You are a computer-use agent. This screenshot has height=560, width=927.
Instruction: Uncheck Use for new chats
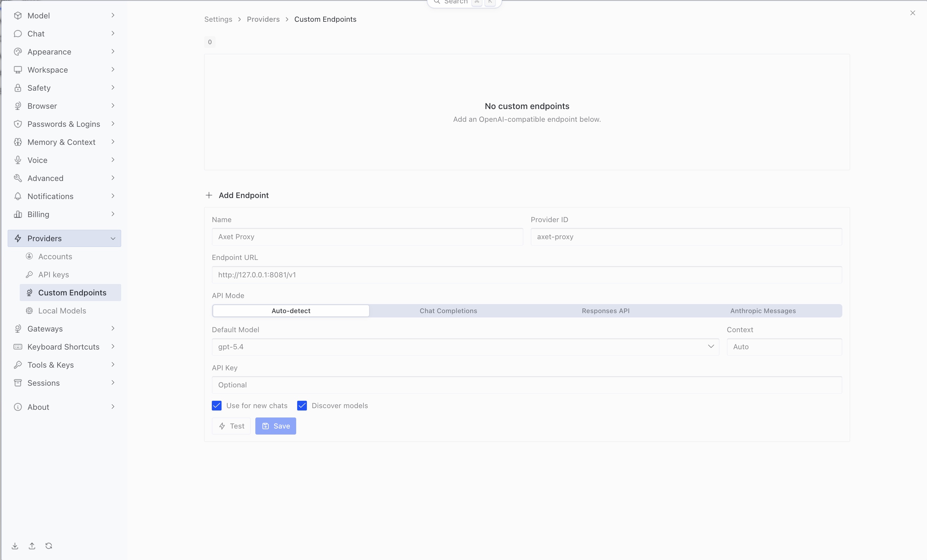(217, 405)
